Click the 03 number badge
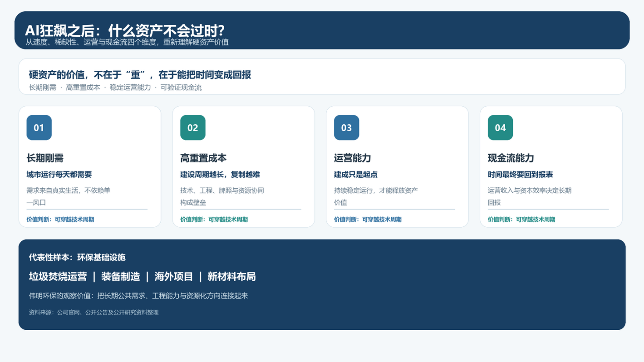The height and width of the screenshot is (362, 644). tap(347, 127)
